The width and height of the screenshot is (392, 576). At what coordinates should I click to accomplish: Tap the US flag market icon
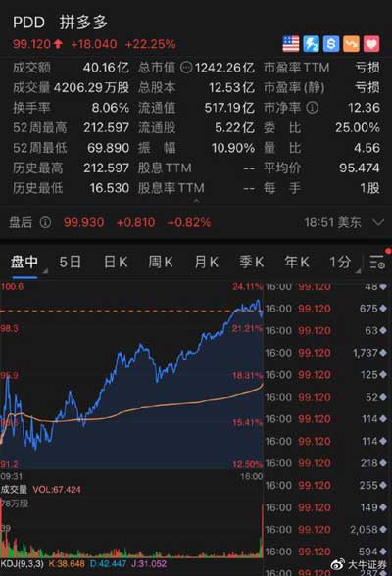click(291, 44)
